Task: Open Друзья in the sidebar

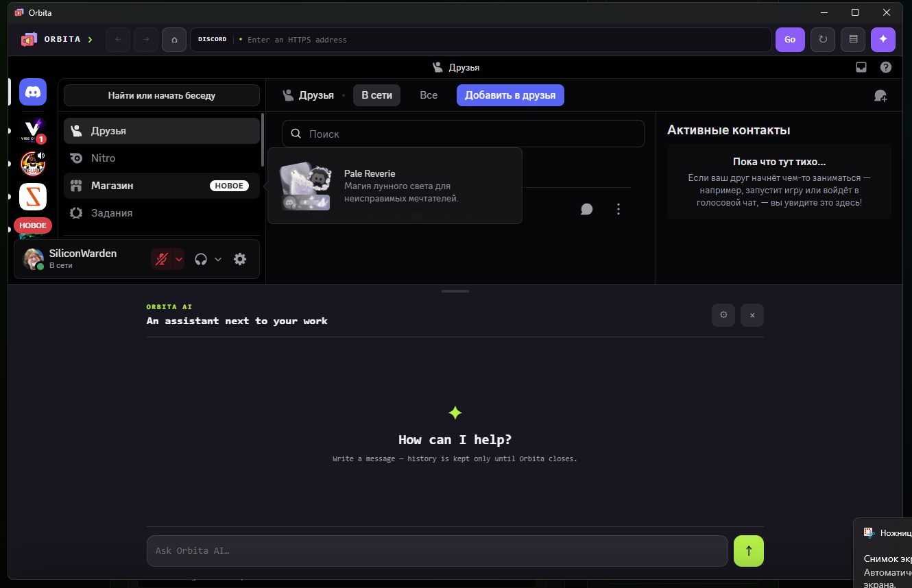Action: click(162, 131)
